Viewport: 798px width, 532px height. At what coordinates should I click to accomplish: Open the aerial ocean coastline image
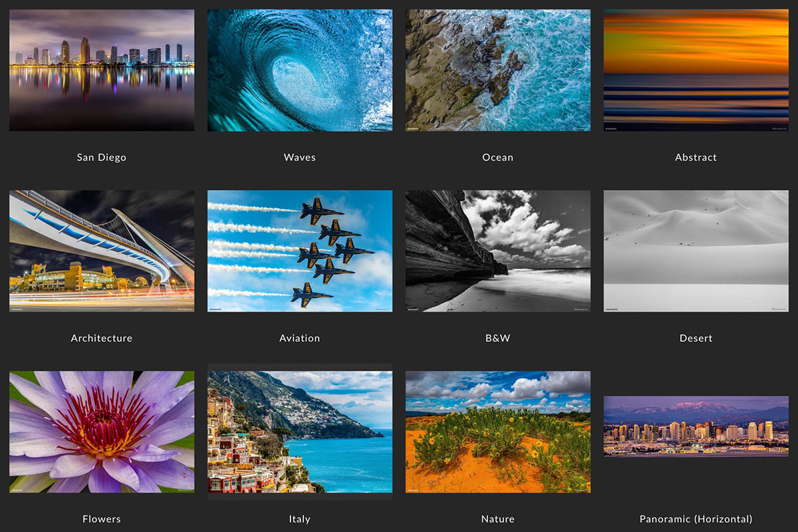click(498, 70)
